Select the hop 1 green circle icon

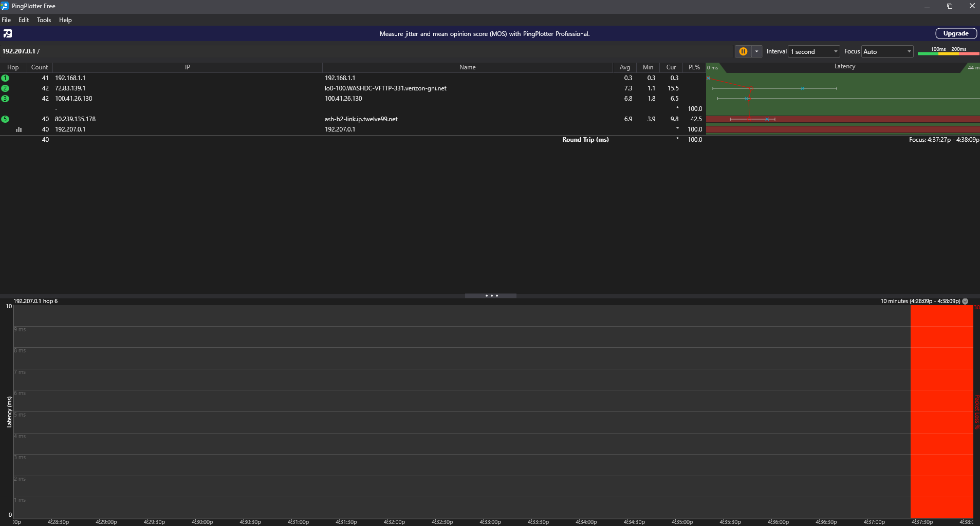[x=5, y=78]
